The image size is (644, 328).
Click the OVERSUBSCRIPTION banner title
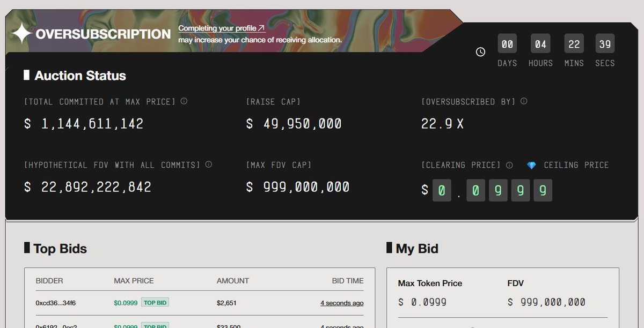point(103,34)
